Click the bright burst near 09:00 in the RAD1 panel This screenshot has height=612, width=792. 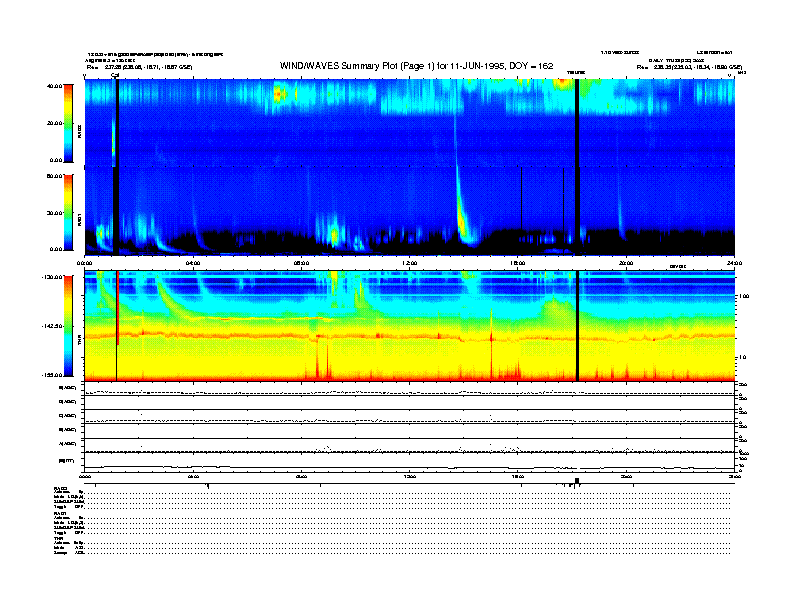[x=334, y=235]
